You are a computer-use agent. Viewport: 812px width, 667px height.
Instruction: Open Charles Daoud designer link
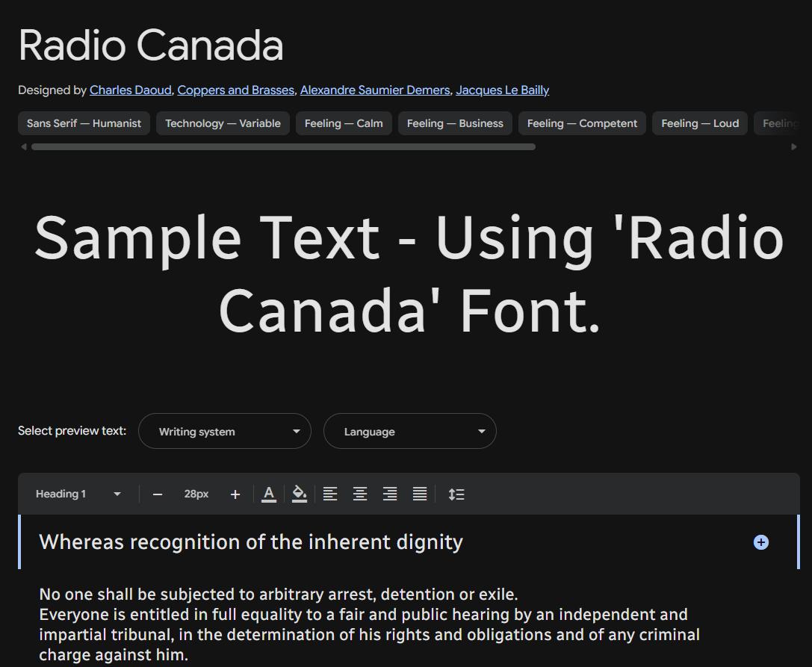coord(131,90)
